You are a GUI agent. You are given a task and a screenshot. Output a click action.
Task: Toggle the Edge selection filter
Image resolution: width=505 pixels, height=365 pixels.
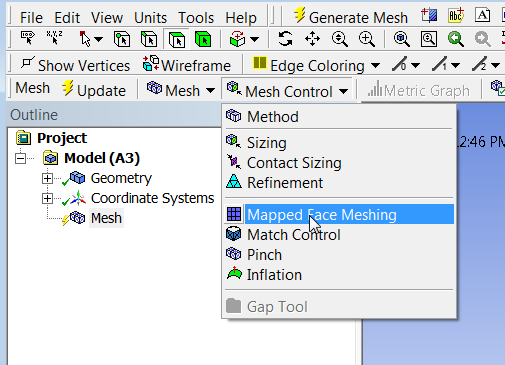tap(149, 40)
